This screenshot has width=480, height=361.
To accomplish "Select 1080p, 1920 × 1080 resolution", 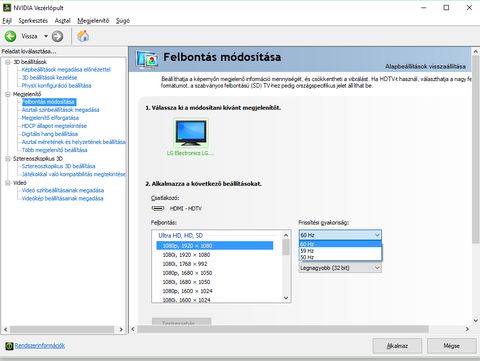I will pyautogui.click(x=215, y=246).
